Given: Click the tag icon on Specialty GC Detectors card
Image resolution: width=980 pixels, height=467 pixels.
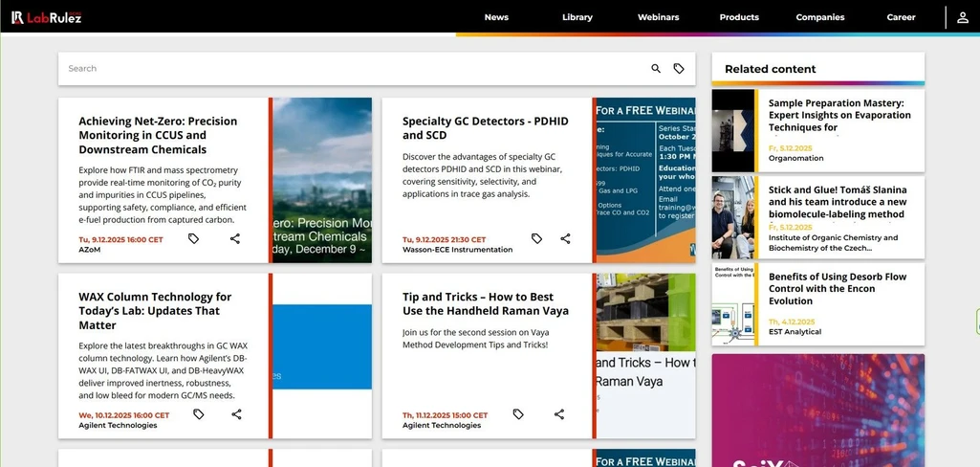Looking at the screenshot, I should 536,238.
